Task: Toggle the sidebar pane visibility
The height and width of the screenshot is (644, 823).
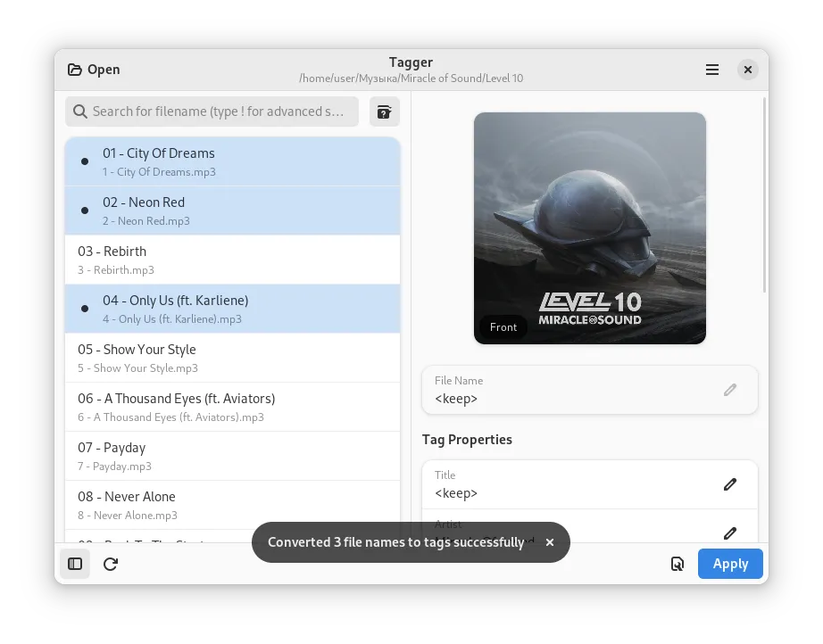Action: point(75,564)
